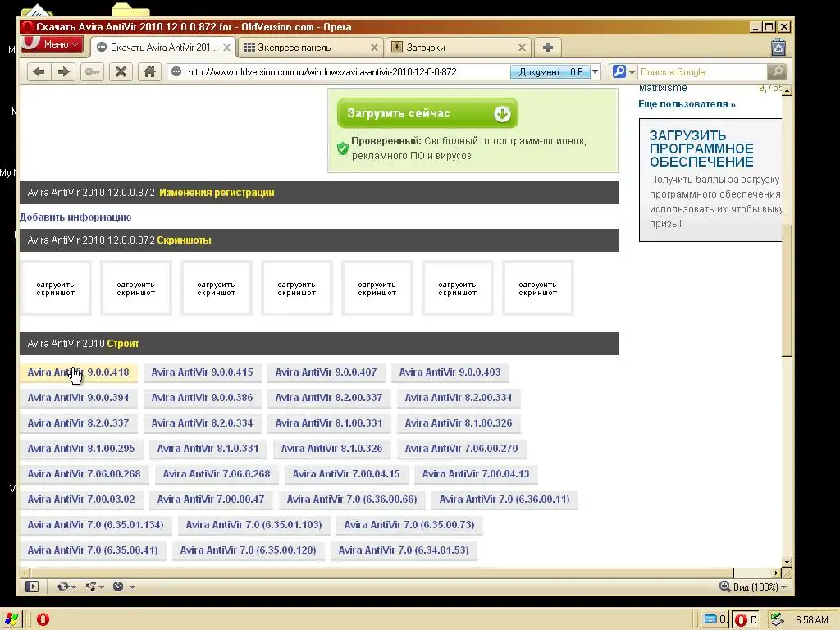Click the Загрузить сейчас button

(427, 113)
